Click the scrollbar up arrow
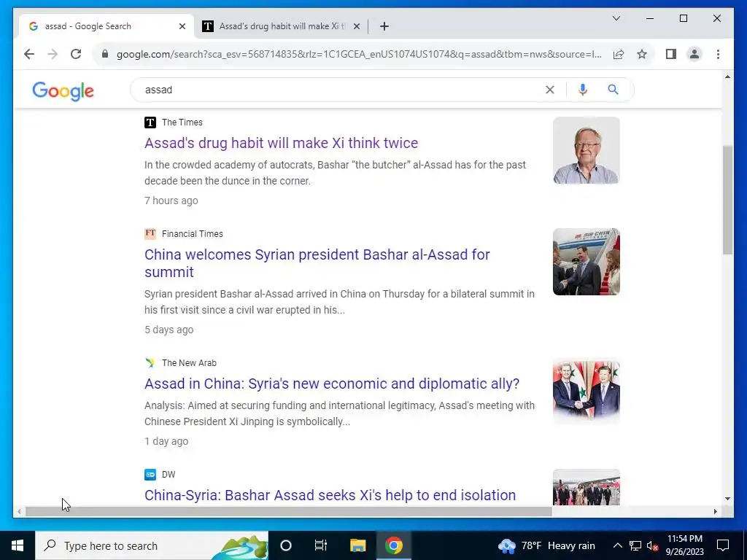 click(x=727, y=77)
